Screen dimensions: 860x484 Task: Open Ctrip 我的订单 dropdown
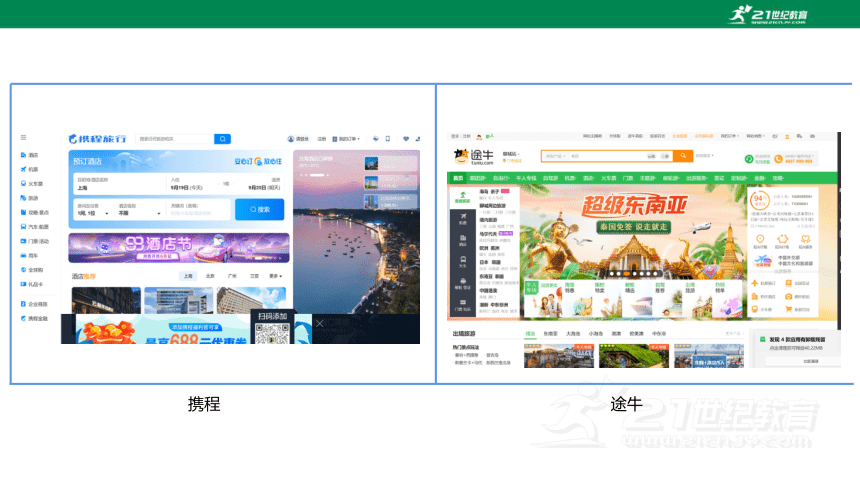coord(346,139)
